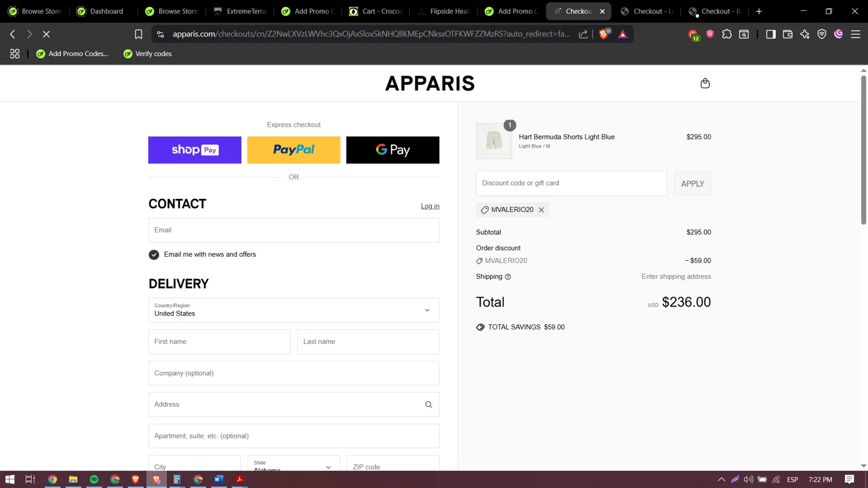
Task: Close the active Checkout tab
Action: (602, 11)
